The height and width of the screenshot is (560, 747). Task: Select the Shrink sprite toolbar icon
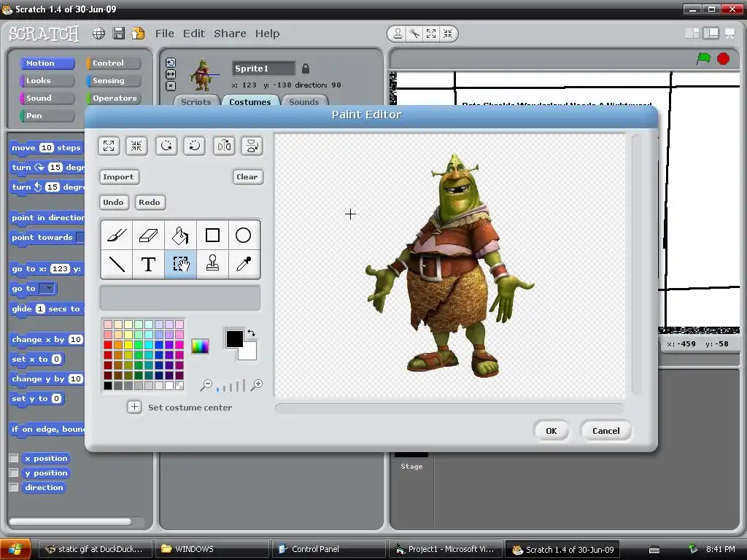tap(448, 34)
